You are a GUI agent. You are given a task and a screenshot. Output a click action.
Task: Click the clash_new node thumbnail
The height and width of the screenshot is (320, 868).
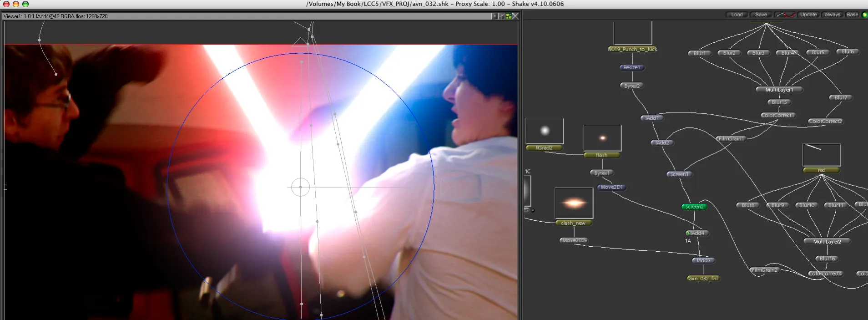[x=574, y=203]
